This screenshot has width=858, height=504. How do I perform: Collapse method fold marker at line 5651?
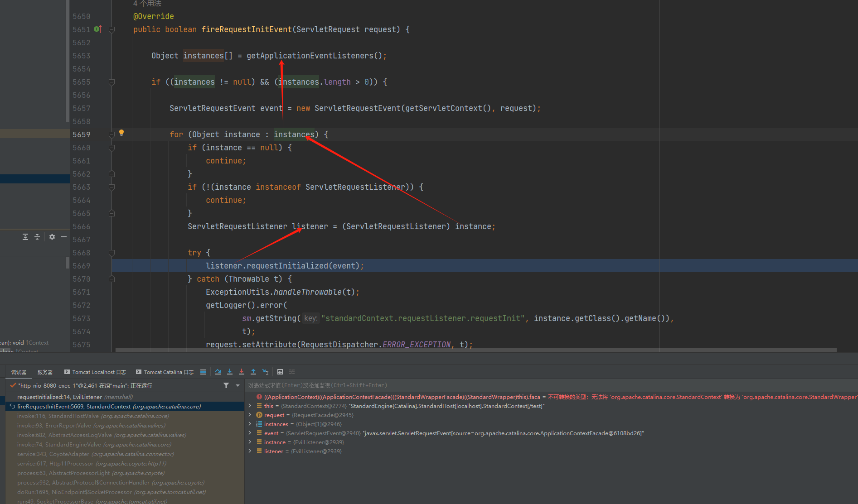[111, 29]
